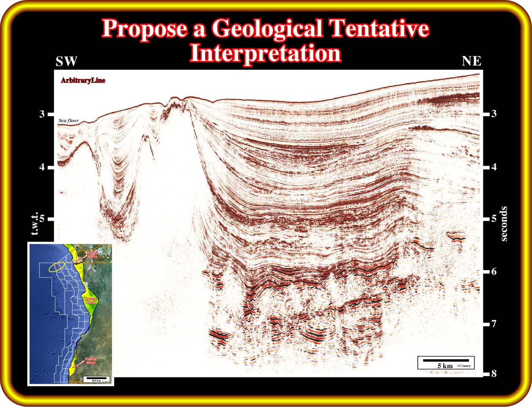Click the right axis value 3
Image resolution: width=532 pixels, height=407 pixels.
tap(494, 114)
